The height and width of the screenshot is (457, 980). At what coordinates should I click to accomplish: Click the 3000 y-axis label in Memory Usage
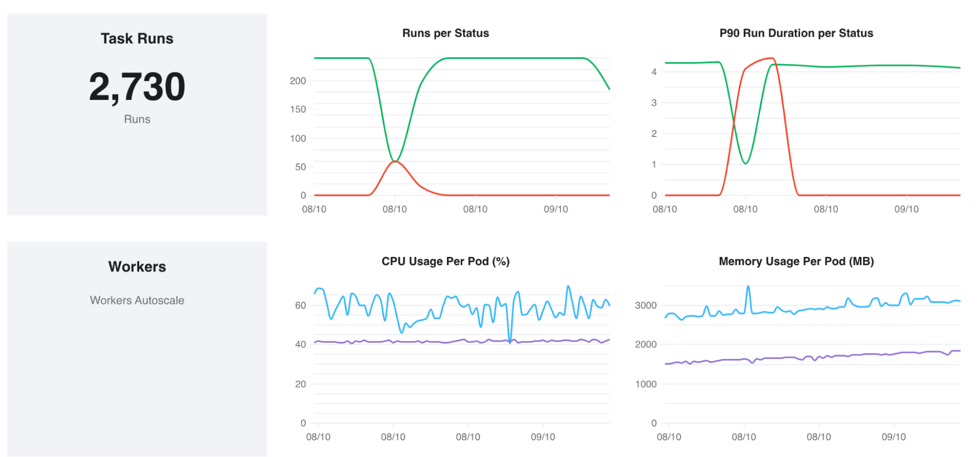tap(645, 305)
